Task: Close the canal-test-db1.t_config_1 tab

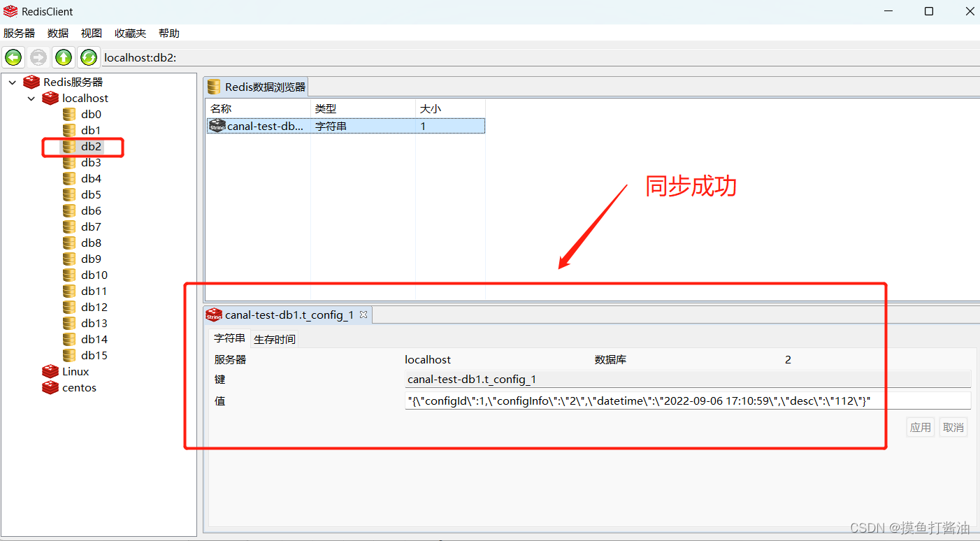Action: pos(363,315)
